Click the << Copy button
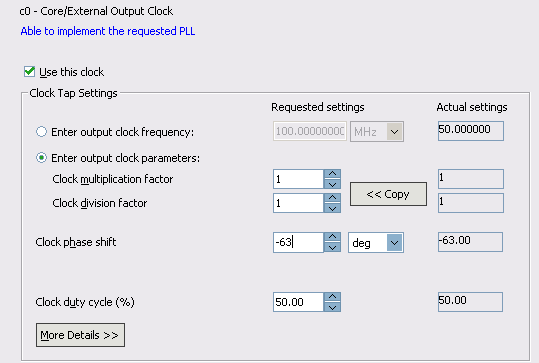Viewport: 539px width, 363px height. coord(388,194)
